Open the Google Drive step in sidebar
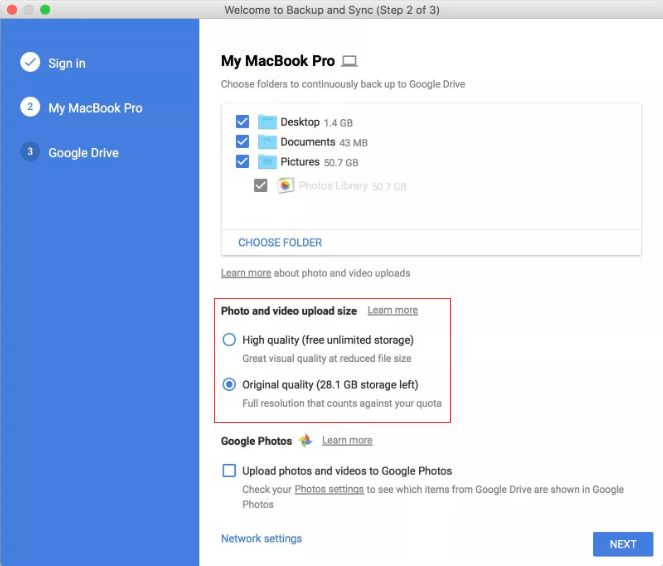Viewport: 663px width, 566px height. point(83,153)
